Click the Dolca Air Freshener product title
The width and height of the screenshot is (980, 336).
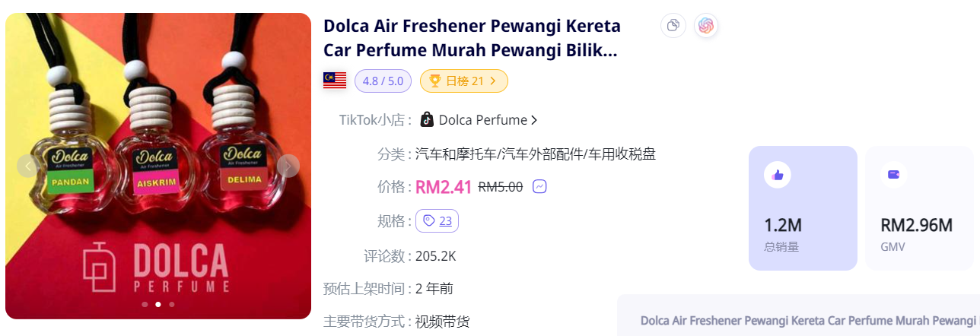470,38
